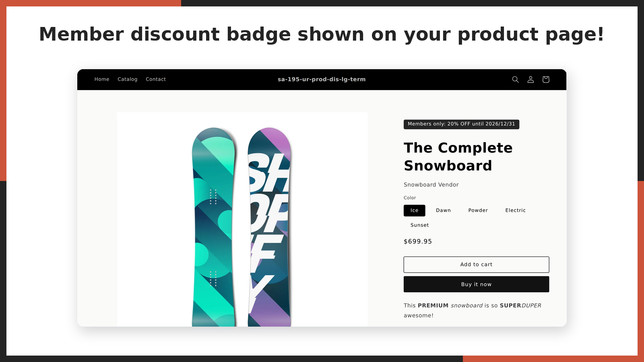Open the Catalog menu link
The image size is (644, 362).
[x=128, y=79]
